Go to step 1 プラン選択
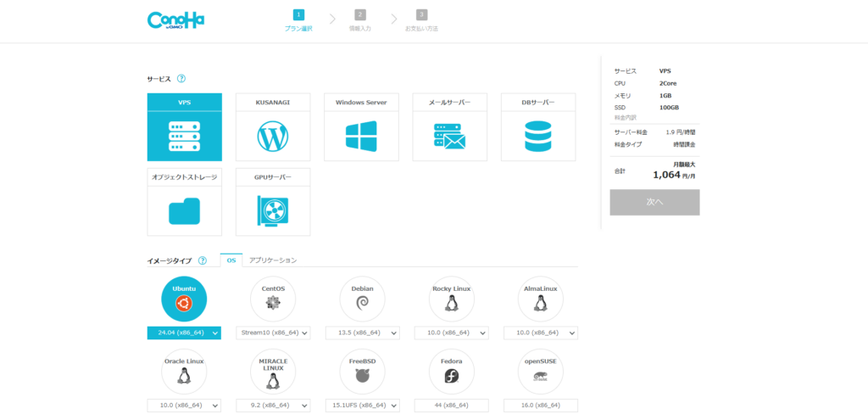This screenshot has height=414, width=868. [298, 20]
